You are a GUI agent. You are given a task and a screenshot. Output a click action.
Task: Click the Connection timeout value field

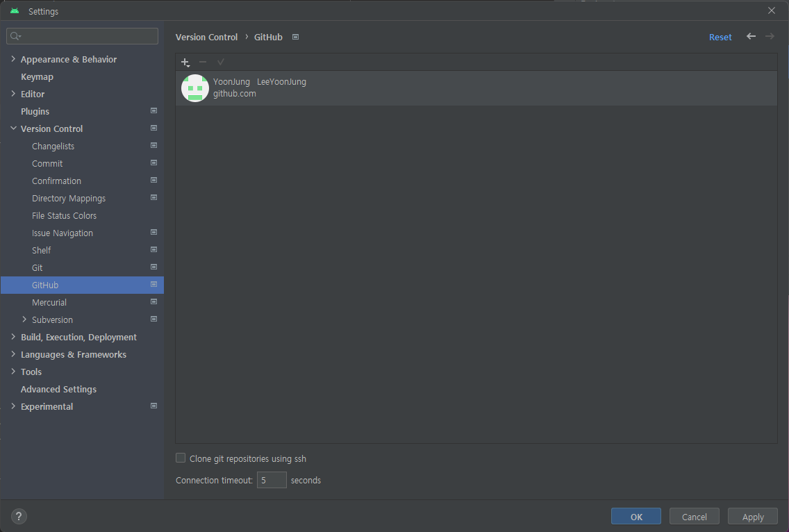pos(272,480)
